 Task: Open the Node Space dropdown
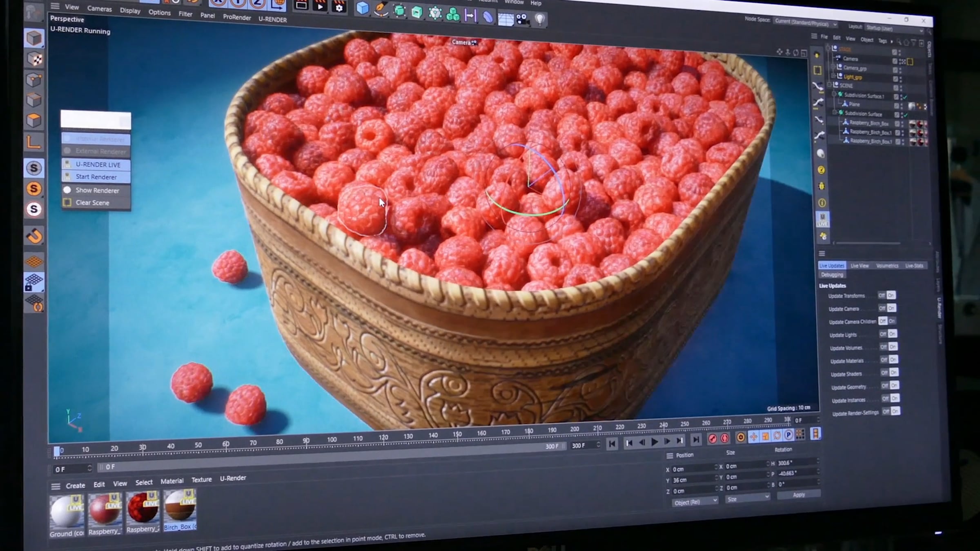click(806, 22)
